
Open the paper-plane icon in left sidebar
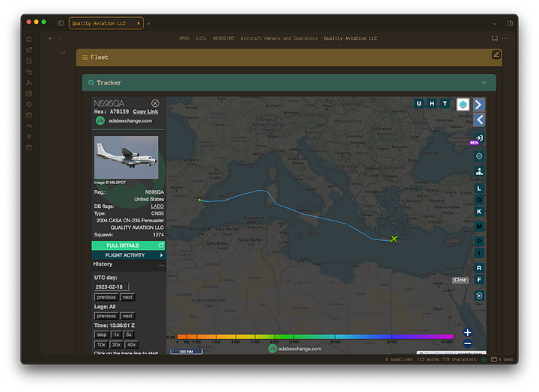pos(29,50)
